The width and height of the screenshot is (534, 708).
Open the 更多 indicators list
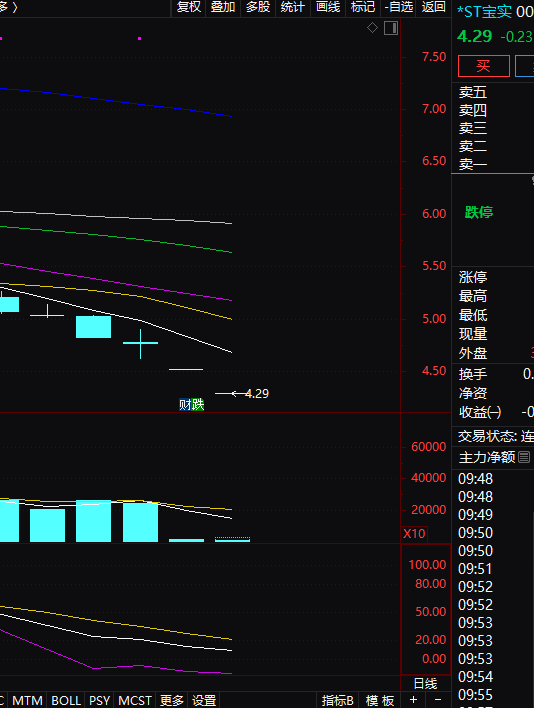point(172,700)
